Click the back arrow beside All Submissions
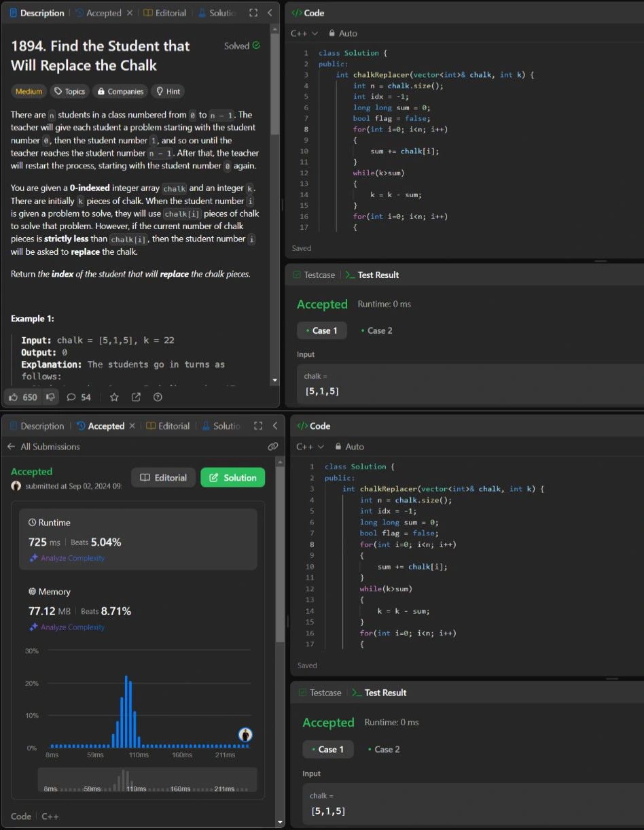Screen dimensions: 644x830 11,447
